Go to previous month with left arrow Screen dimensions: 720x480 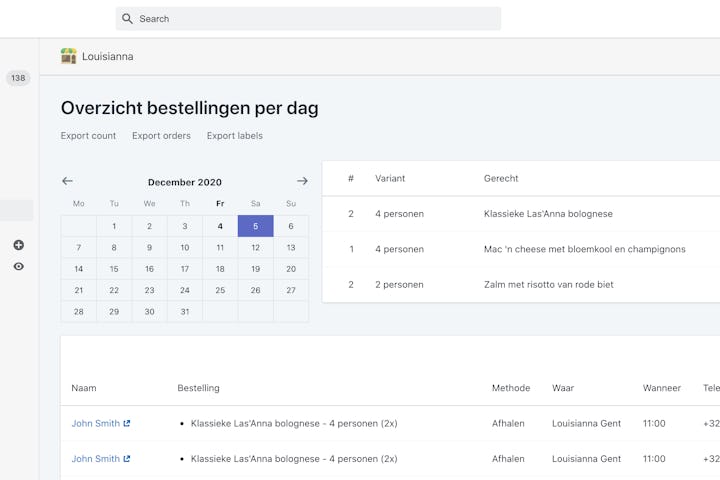(67, 181)
